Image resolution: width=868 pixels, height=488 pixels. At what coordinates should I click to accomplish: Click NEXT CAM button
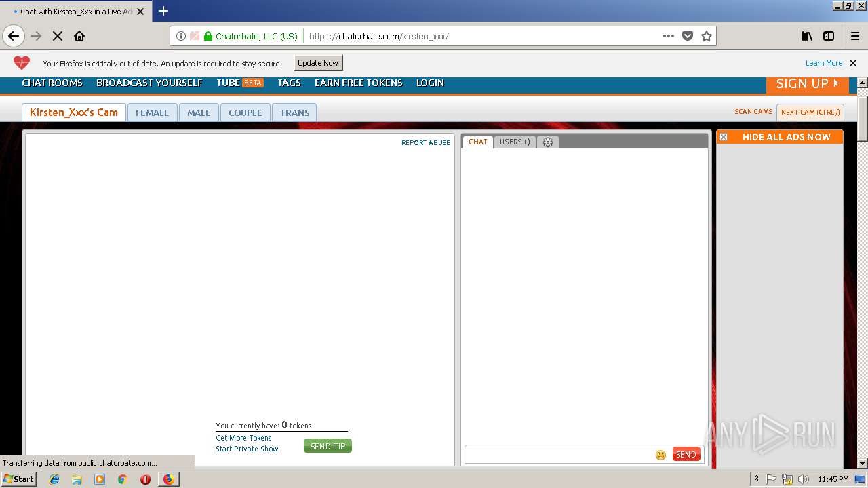click(x=810, y=113)
